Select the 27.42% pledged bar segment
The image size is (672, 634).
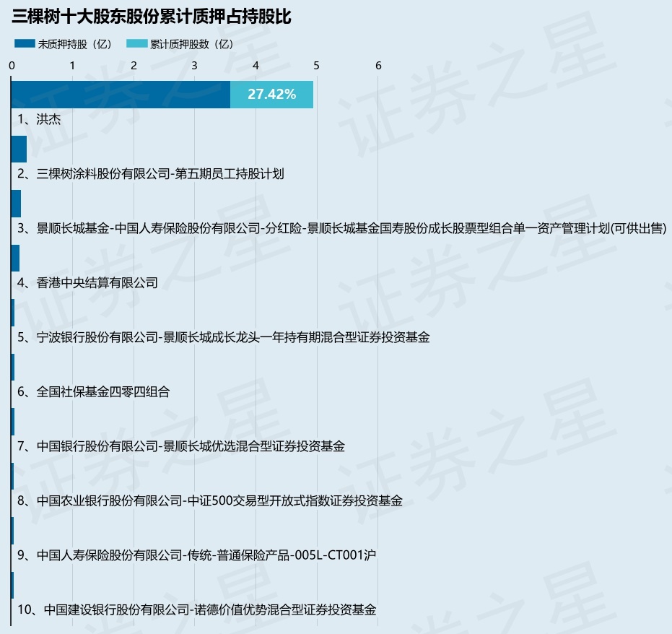point(271,95)
